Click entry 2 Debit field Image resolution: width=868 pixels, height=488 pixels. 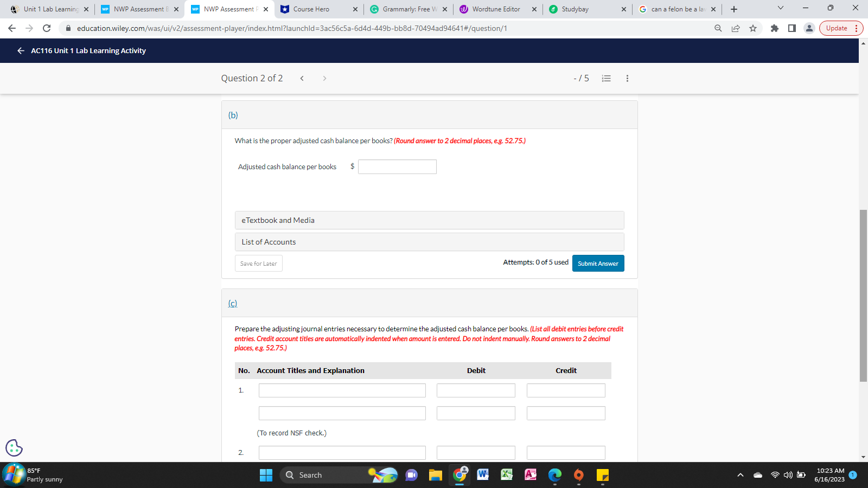click(x=476, y=453)
